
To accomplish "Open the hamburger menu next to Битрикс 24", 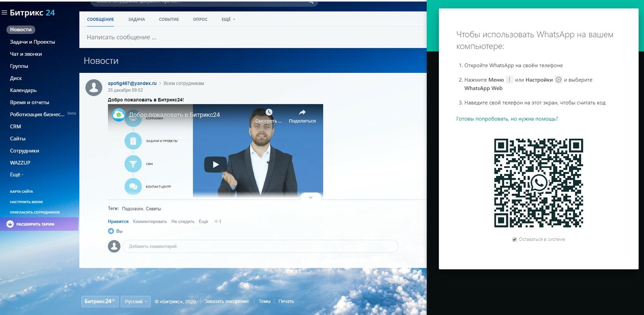I will (x=5, y=13).
